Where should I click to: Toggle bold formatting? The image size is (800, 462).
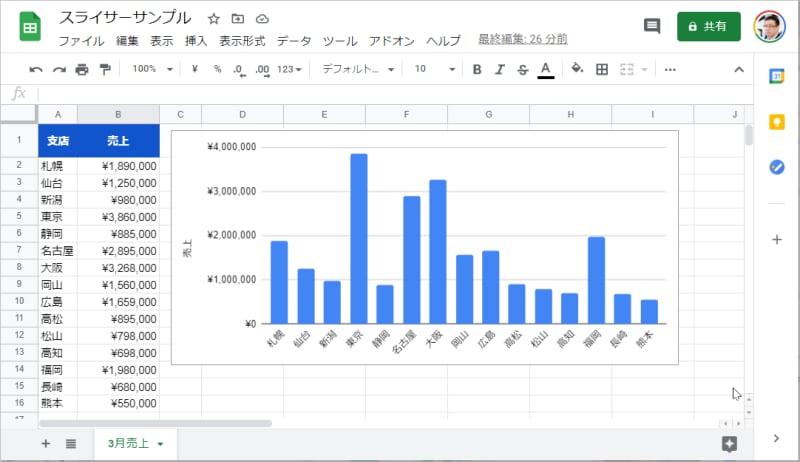[477, 69]
